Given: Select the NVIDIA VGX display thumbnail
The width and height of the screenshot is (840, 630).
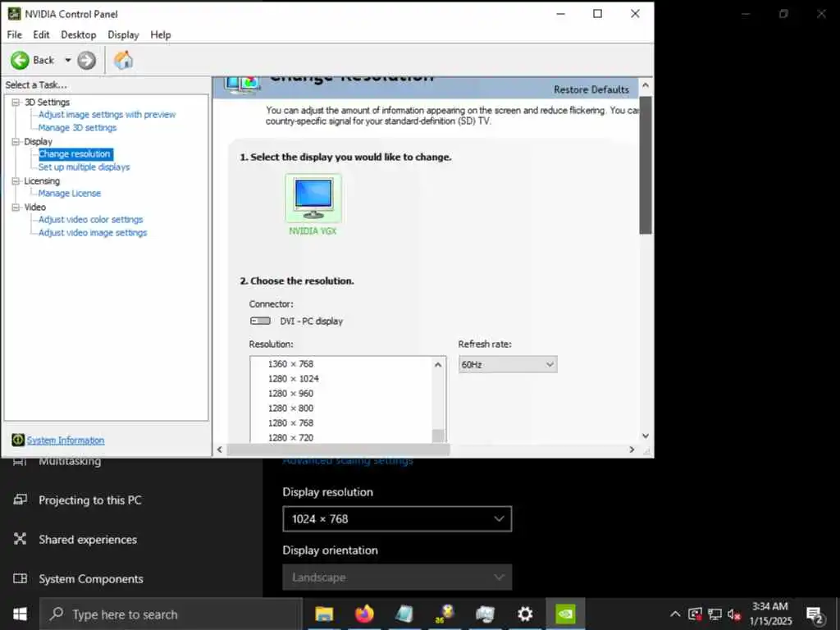Looking at the screenshot, I should point(313,199).
